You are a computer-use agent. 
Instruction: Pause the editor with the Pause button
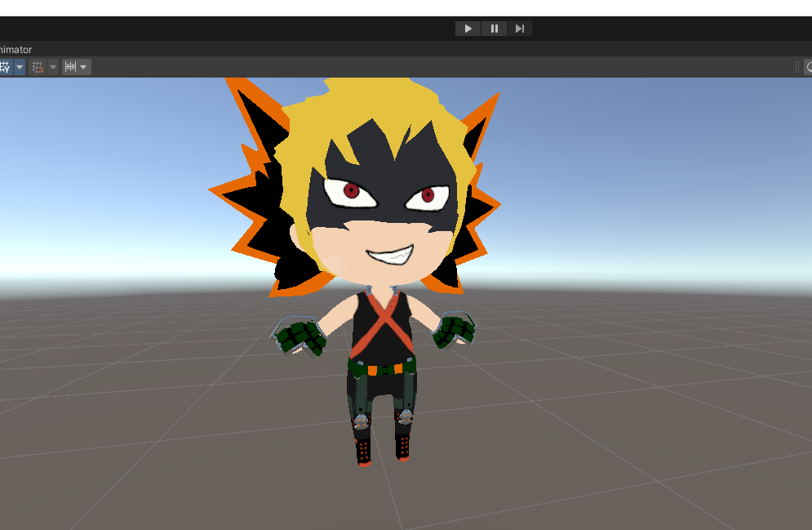[494, 29]
